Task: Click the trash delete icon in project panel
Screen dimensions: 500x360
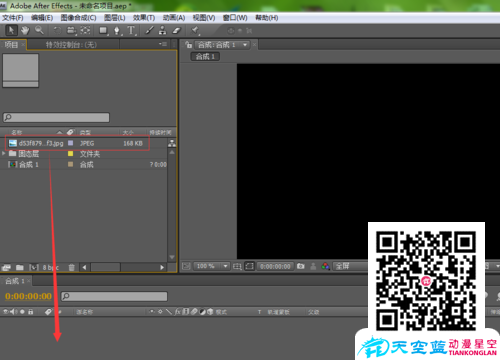Action: coord(71,267)
